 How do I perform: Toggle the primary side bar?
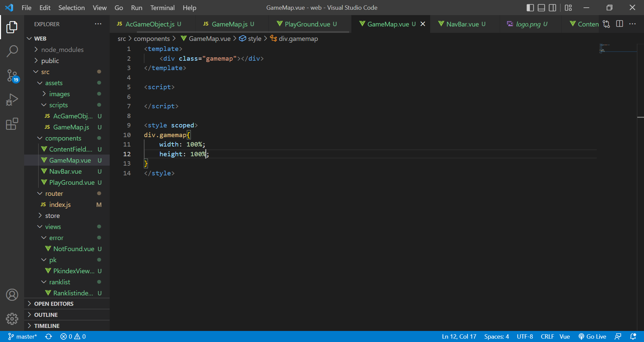530,8
